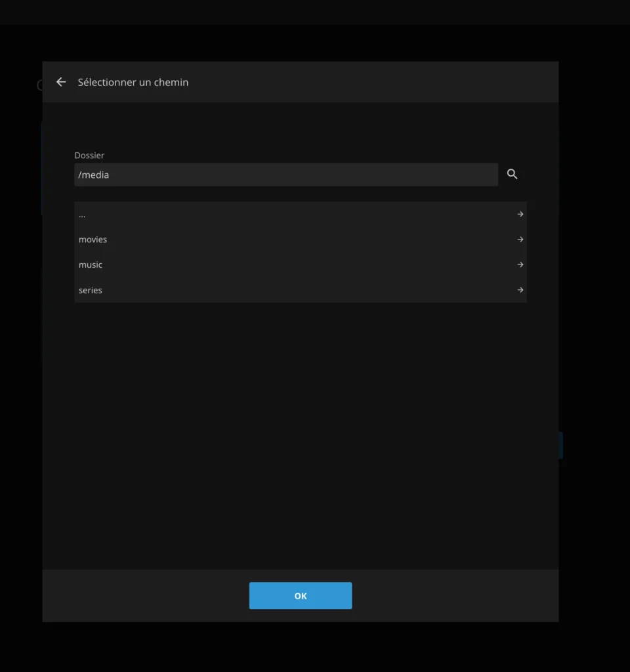This screenshot has width=630, height=672.
Task: Go up via the '...' parent entry
Action: (82, 215)
